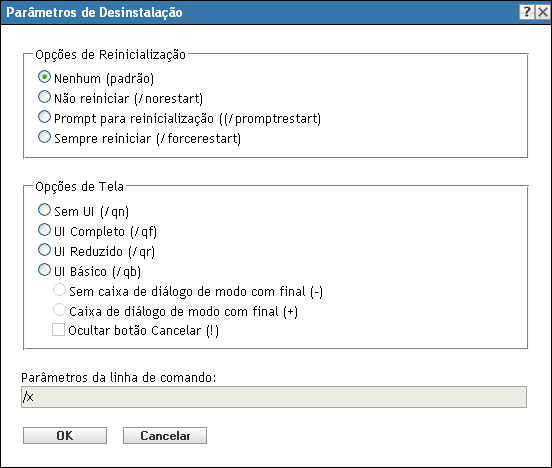Click the Opções de Tela group heading
The image size is (552, 468).
[x=80, y=187]
